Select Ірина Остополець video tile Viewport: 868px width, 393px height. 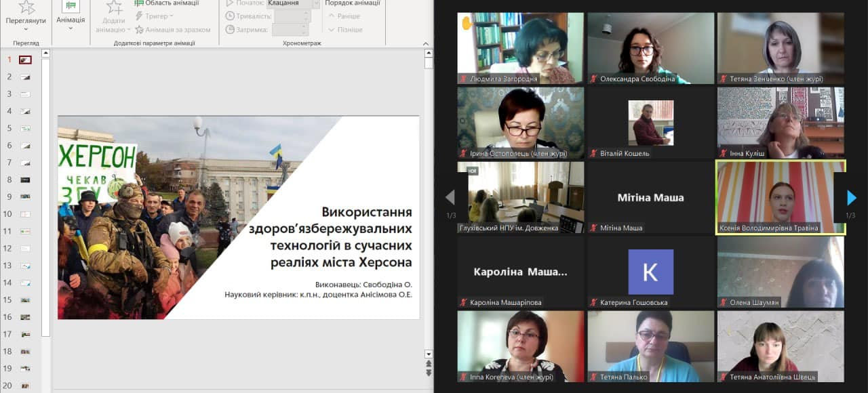521,123
